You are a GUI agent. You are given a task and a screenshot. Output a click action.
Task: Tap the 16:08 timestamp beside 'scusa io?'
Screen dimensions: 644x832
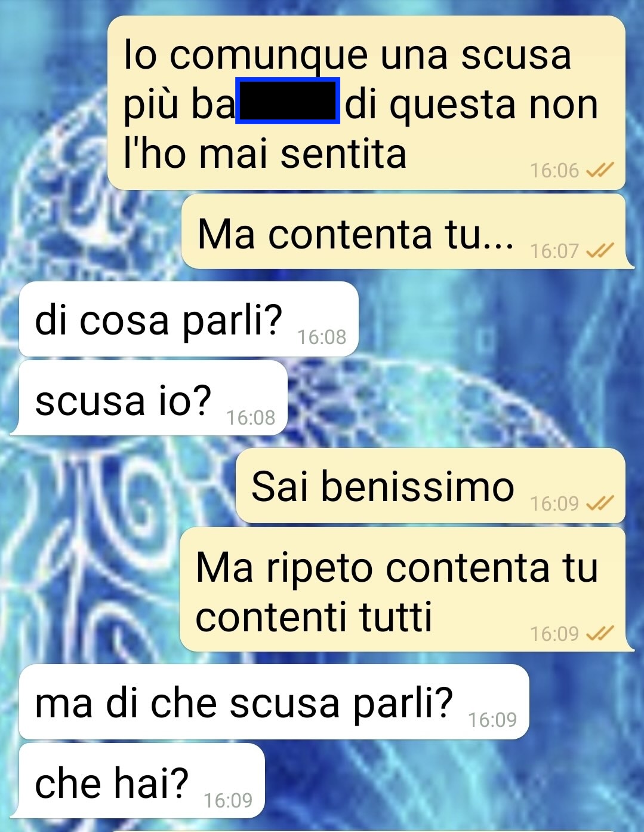coord(251,417)
